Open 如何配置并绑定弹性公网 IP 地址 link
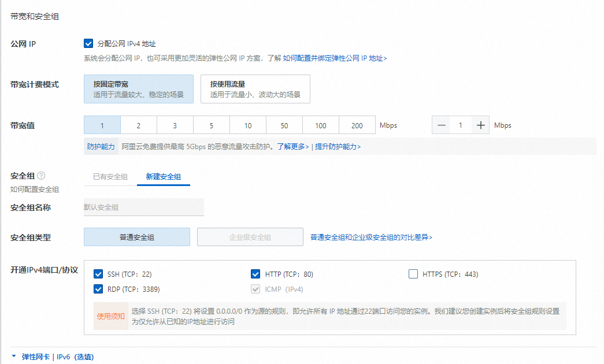 tap(335, 58)
